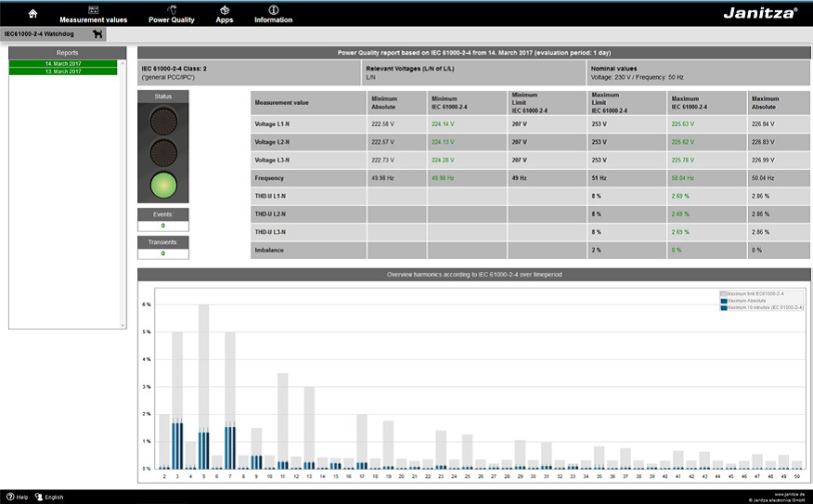
Task: Click the THD-U L1-N row label
Action: click(270, 196)
